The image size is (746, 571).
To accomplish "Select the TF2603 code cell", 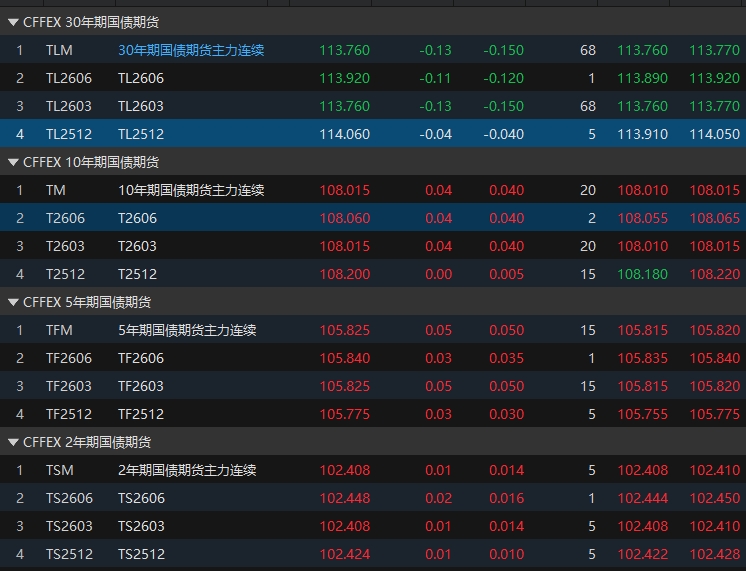I will tap(69, 386).
